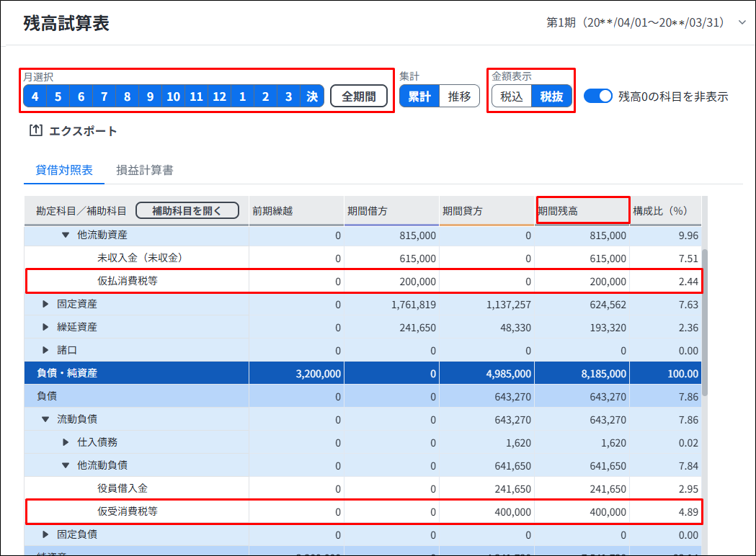756x556 pixels.
Task: Select month 6 in 月選択
Action: (81, 97)
